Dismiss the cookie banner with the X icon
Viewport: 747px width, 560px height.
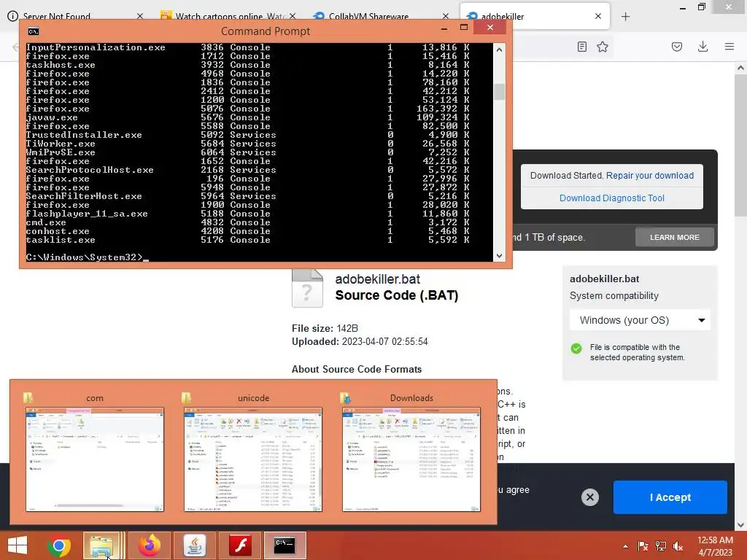click(x=589, y=497)
